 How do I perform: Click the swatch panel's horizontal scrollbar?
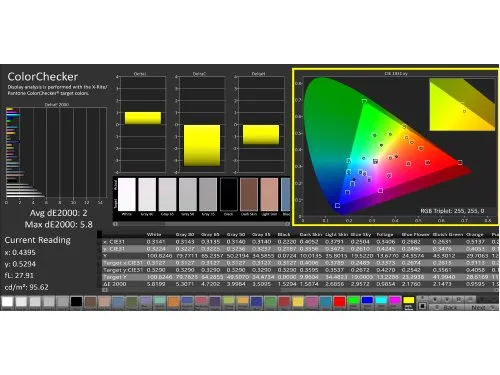pos(202,224)
